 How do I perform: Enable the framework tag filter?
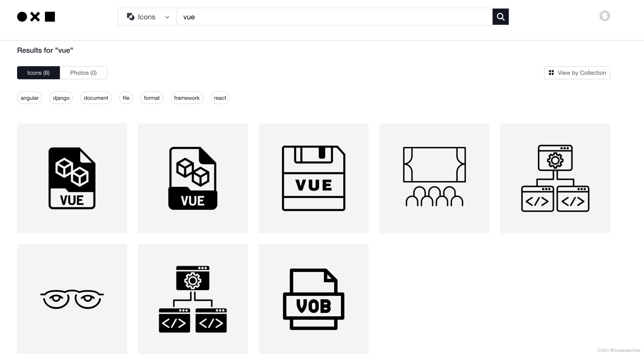(x=186, y=98)
